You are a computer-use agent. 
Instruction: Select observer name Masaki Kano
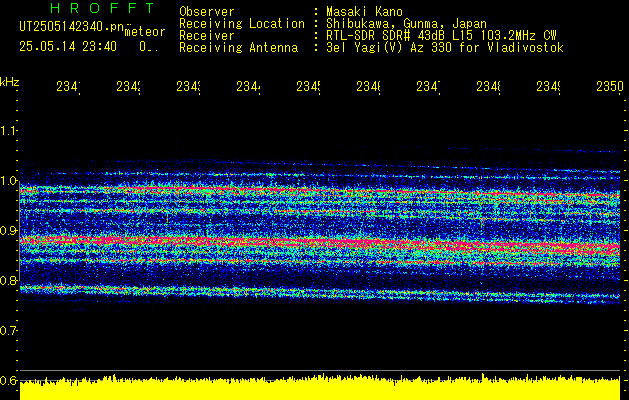tap(364, 11)
